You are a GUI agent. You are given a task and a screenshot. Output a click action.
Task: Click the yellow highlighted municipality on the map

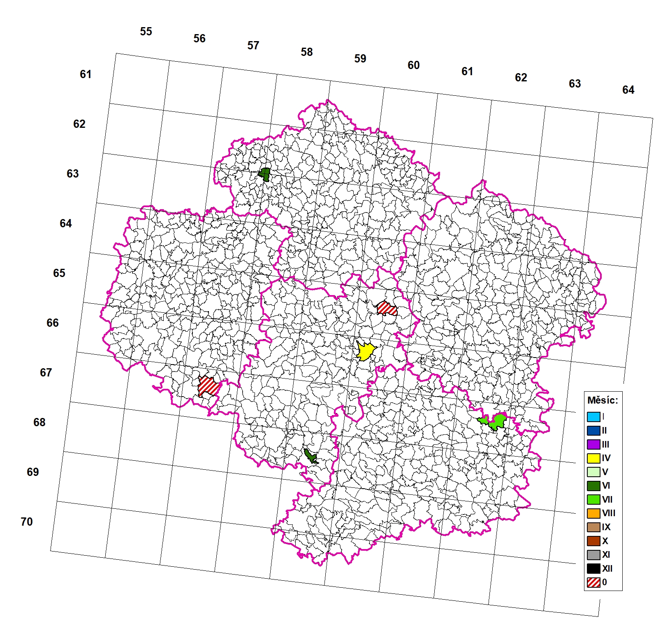point(366,351)
